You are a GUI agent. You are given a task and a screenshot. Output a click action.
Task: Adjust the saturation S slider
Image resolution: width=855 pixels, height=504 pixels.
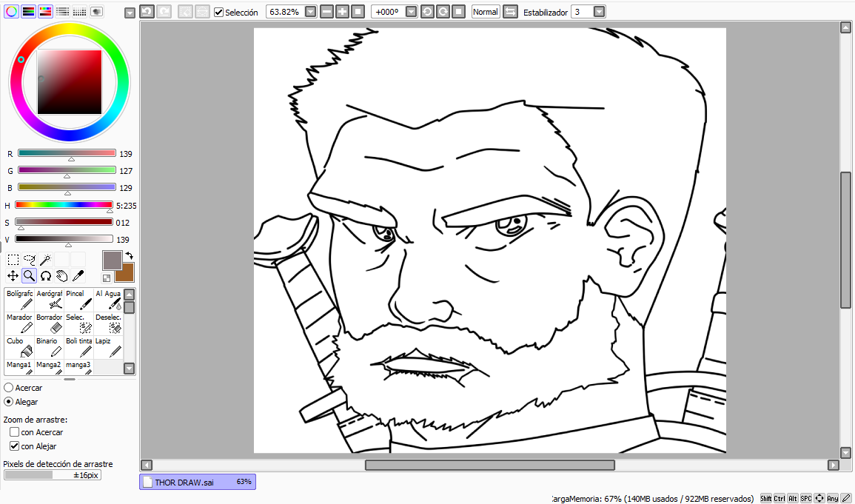tap(64, 222)
